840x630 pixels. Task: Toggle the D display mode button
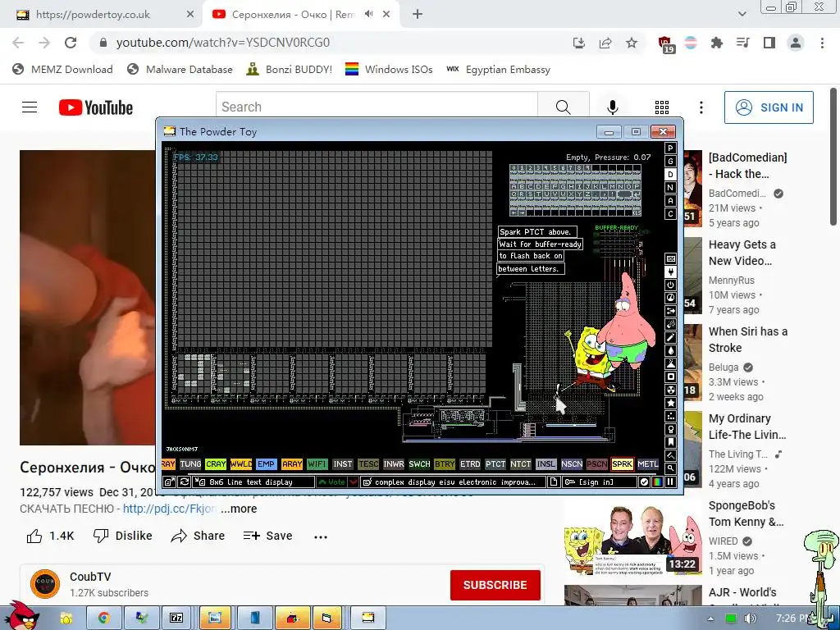pyautogui.click(x=670, y=175)
